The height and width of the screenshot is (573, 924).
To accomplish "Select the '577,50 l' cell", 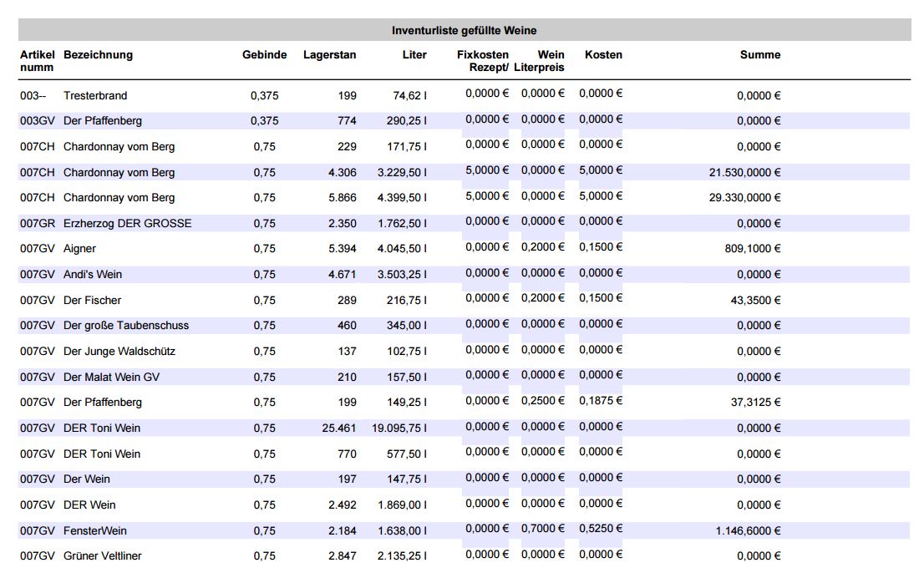I will (407, 454).
